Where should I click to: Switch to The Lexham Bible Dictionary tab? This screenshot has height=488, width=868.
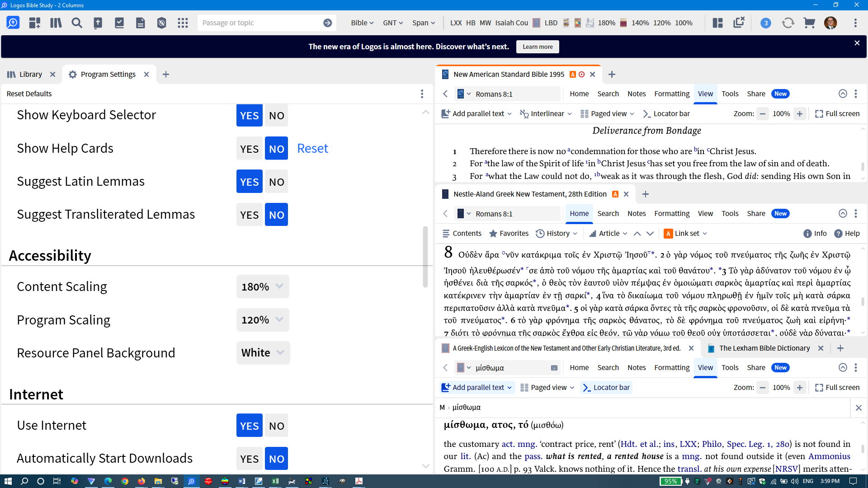tap(764, 348)
